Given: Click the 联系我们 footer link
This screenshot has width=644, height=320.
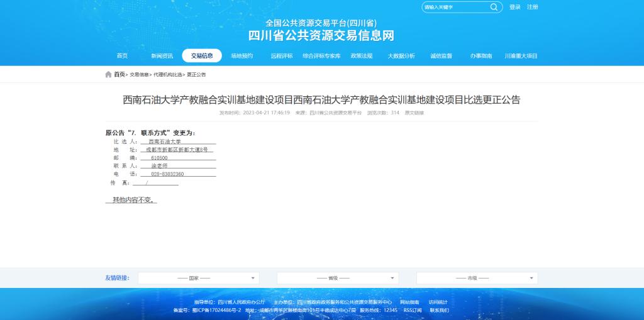Looking at the screenshot, I should (439, 310).
